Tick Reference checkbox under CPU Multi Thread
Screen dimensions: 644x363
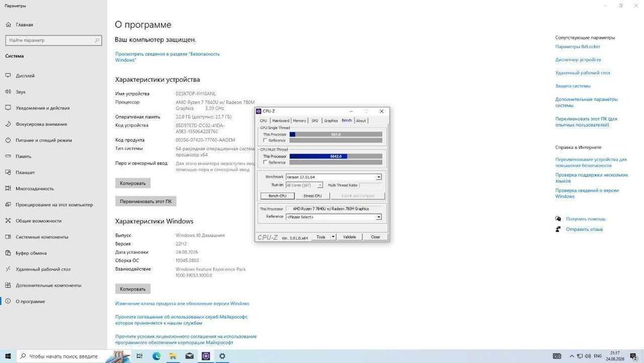265,162
